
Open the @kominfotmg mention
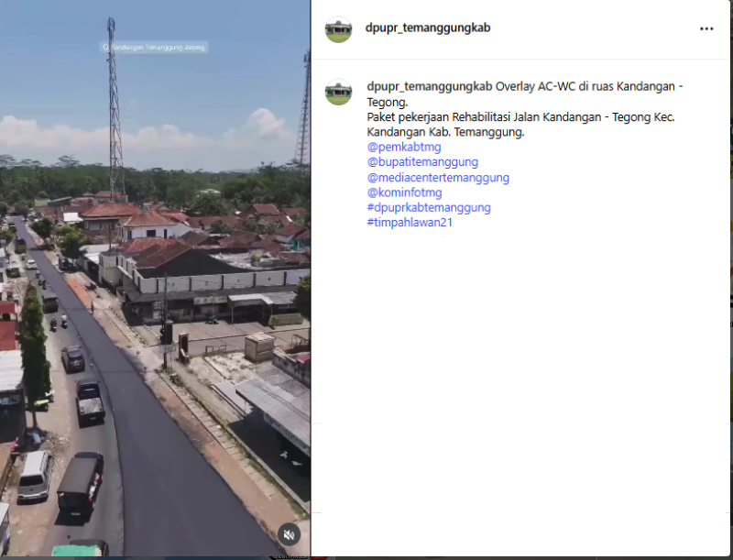pyautogui.click(x=404, y=192)
